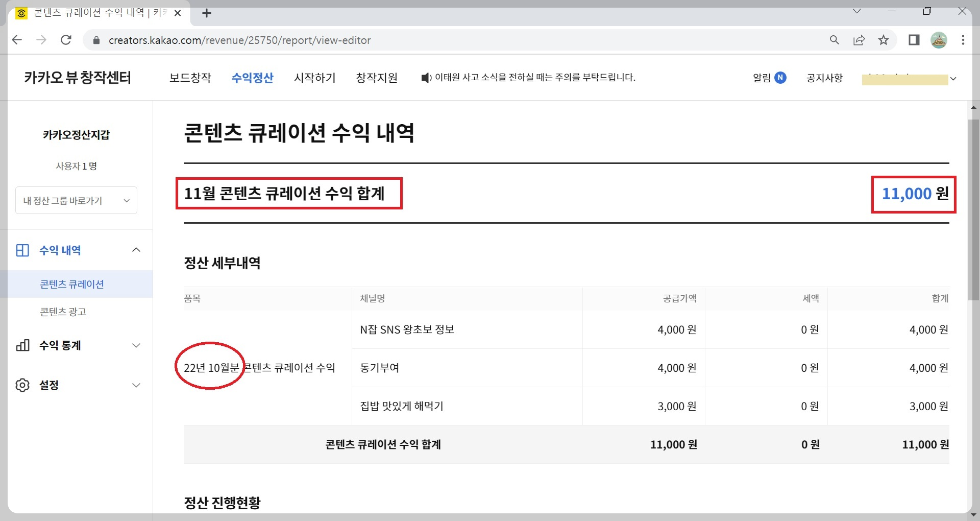The image size is (980, 521).
Task: Open the Chrome profile avatar
Action: click(x=939, y=40)
